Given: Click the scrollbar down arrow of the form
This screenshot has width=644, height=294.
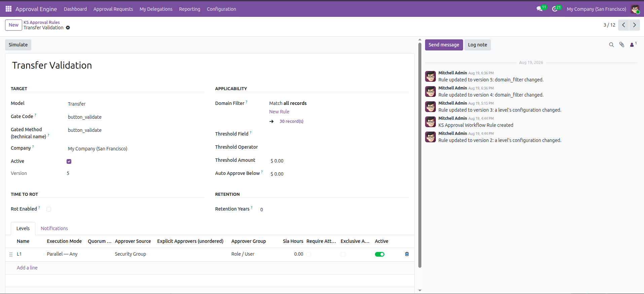Looking at the screenshot, I should pos(420,290).
